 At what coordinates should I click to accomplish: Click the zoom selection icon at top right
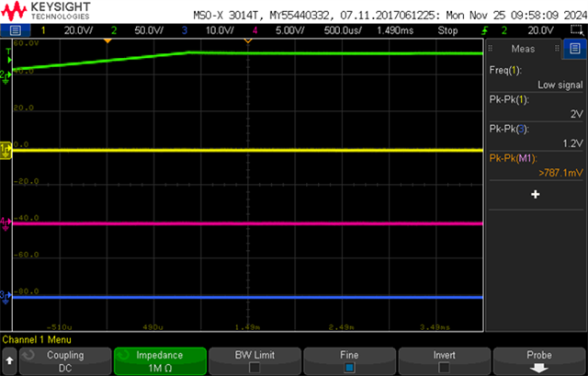click(575, 30)
